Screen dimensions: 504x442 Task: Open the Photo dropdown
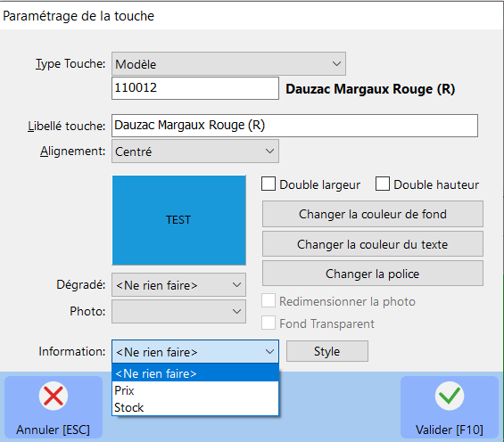pyautogui.click(x=178, y=311)
